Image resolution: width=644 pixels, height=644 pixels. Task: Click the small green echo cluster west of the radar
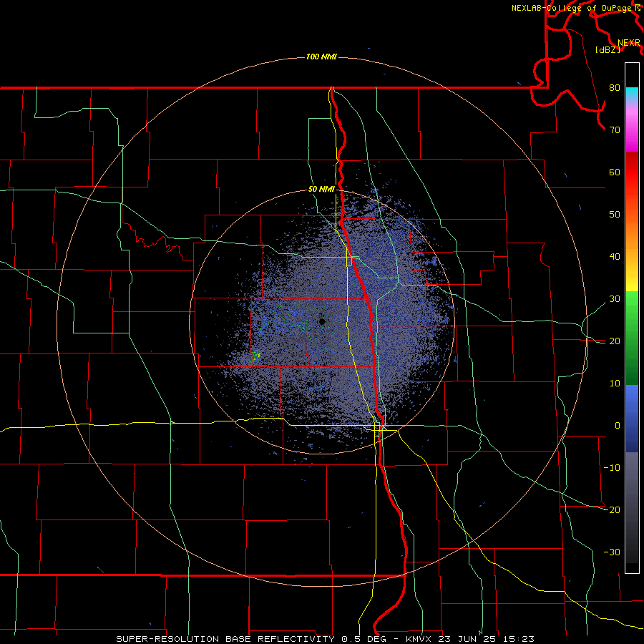[x=256, y=356]
